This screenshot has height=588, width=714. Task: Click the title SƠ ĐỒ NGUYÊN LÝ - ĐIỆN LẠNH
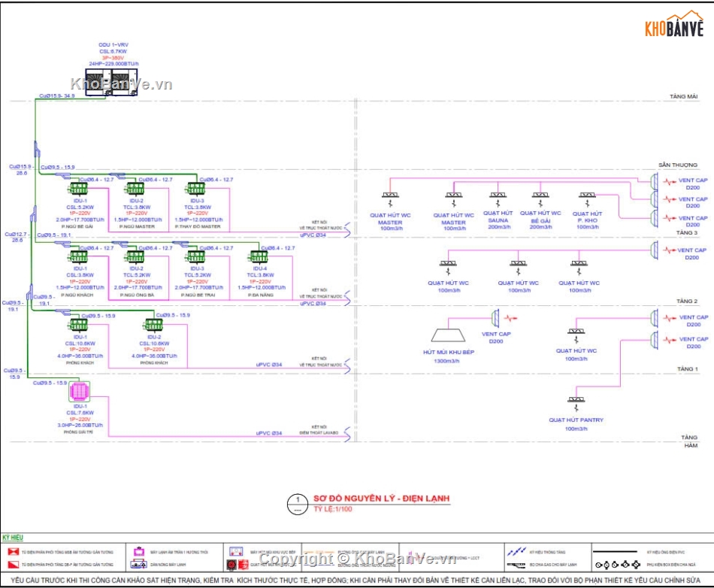pos(381,499)
